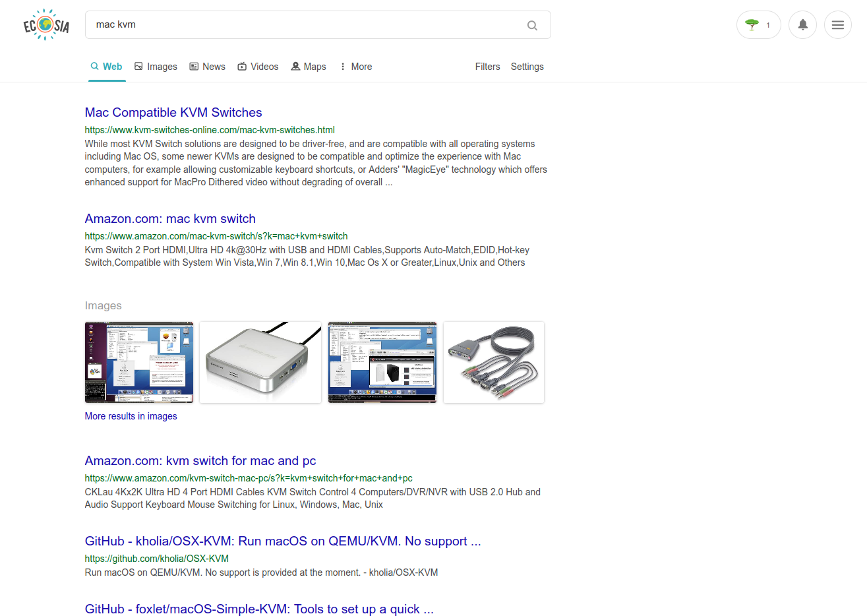Image resolution: width=867 pixels, height=616 pixels.
Task: Click the 'Run macOS on QEMU/KVM' snippet text
Action: point(261,572)
